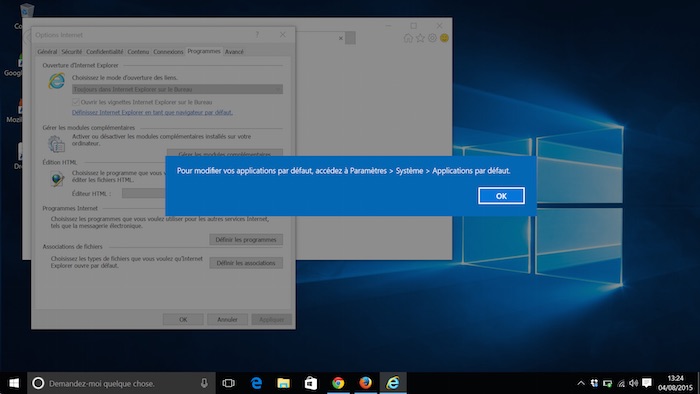Switch to Firefox in the taskbar
This screenshot has width=700, height=394.
tap(365, 383)
